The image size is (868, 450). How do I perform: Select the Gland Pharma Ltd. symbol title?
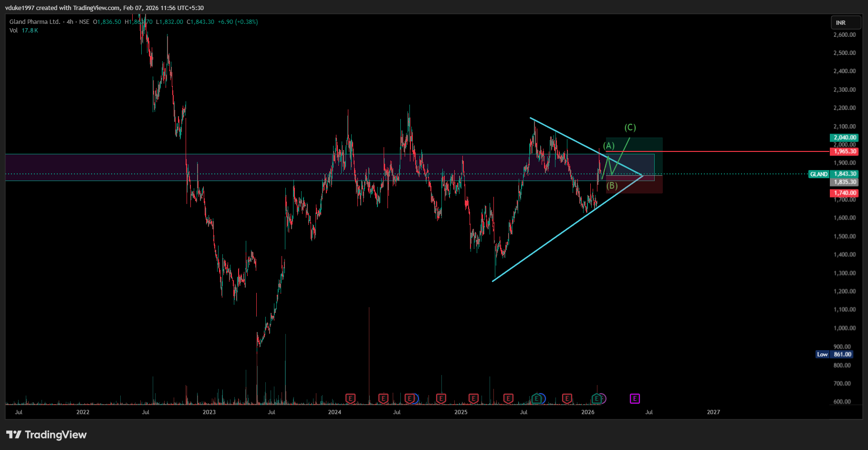pos(35,22)
